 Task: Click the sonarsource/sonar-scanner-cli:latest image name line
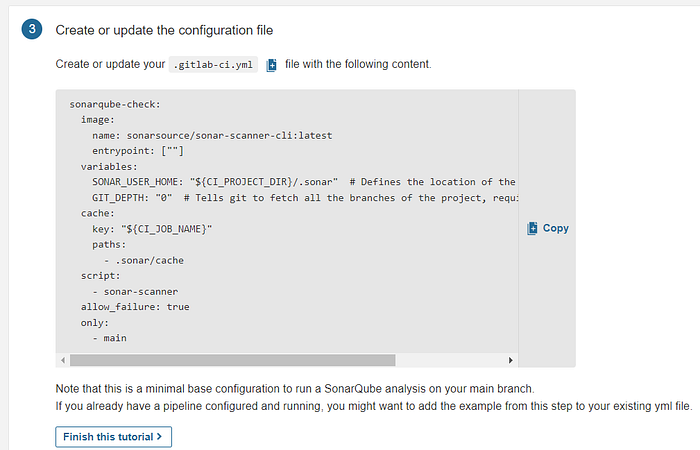click(212, 136)
